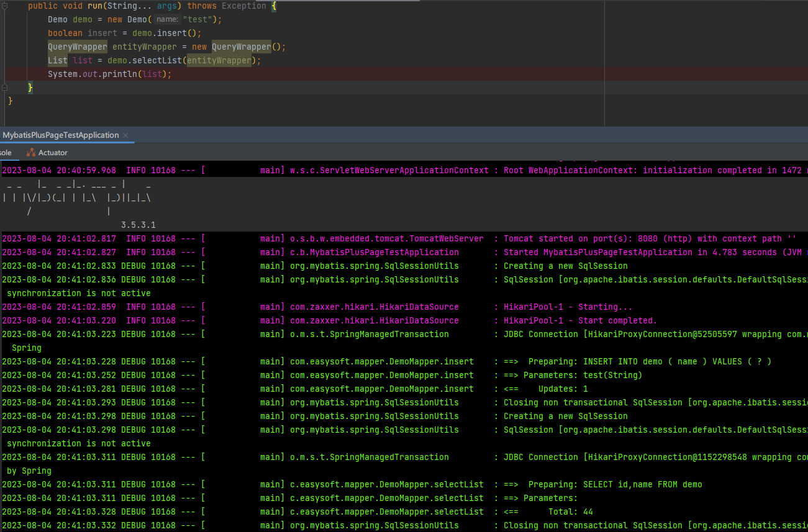The image size is (808, 532).
Task: Collapse the run method using its gutter fold marker
Action: 4,6
